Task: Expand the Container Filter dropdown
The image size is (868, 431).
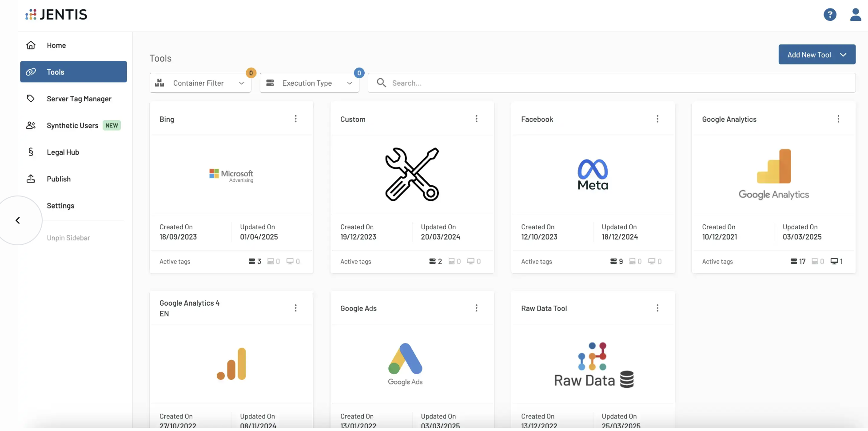Action: 200,83
